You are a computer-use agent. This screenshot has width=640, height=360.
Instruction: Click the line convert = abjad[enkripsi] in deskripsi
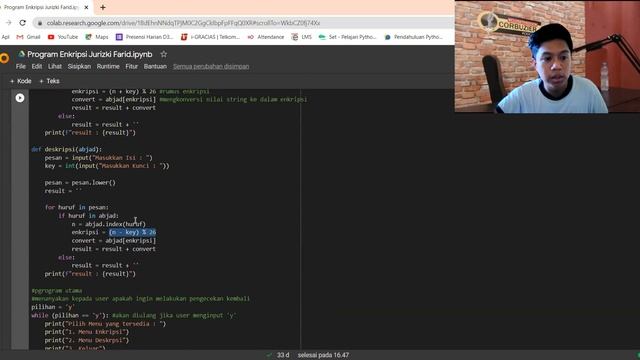pyautogui.click(x=113, y=240)
